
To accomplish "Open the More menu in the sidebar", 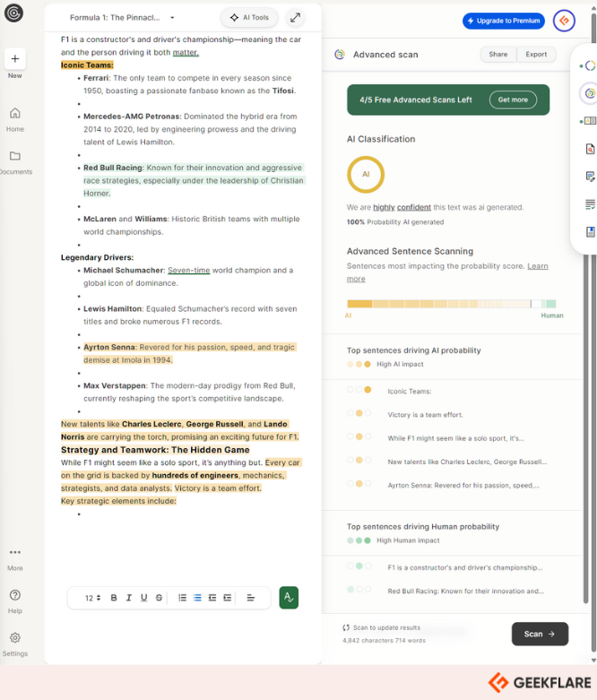I will point(14,559).
